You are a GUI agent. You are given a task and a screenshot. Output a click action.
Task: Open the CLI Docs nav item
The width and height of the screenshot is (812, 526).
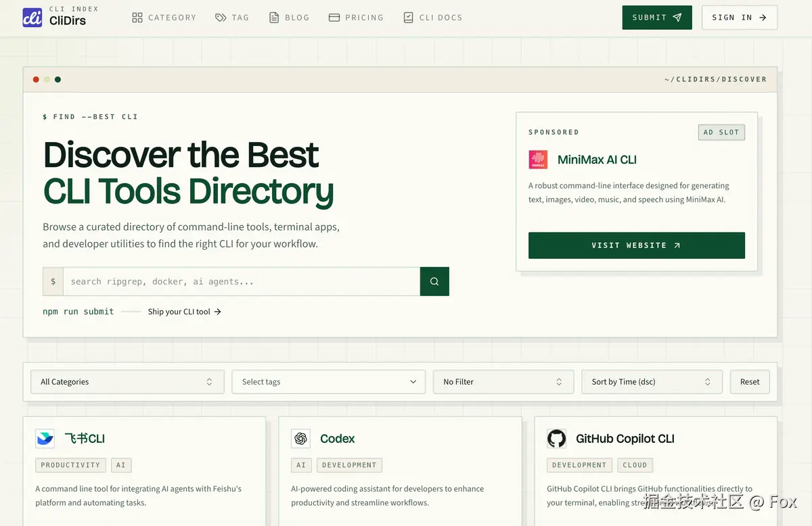pos(433,18)
